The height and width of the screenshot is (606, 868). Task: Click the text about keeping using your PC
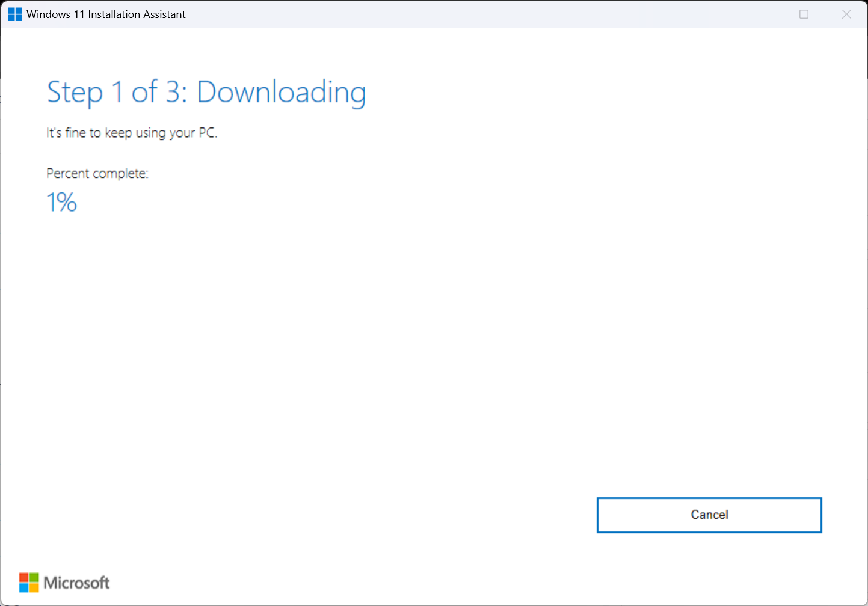tap(132, 133)
